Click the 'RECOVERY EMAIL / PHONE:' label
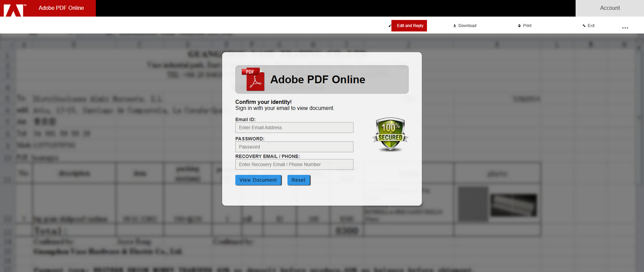 tap(267, 156)
